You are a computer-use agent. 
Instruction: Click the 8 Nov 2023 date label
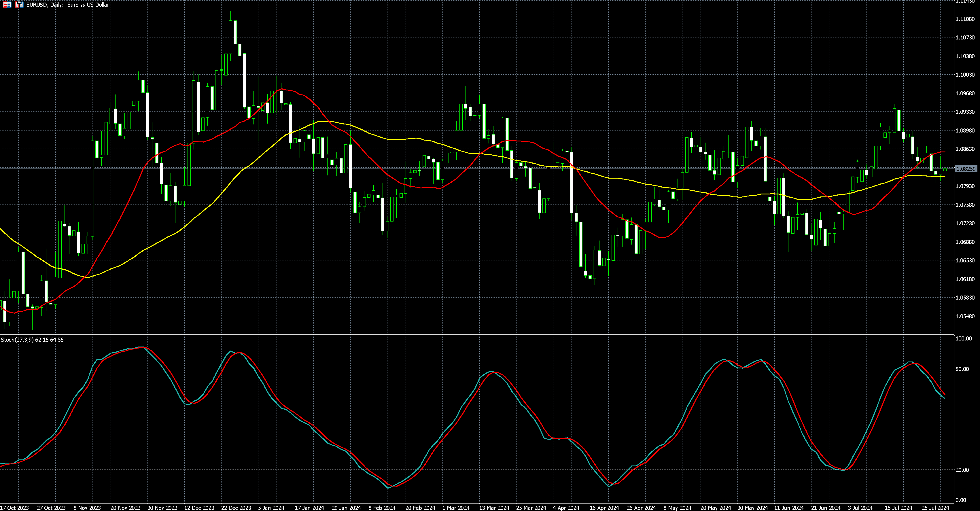tap(87, 508)
